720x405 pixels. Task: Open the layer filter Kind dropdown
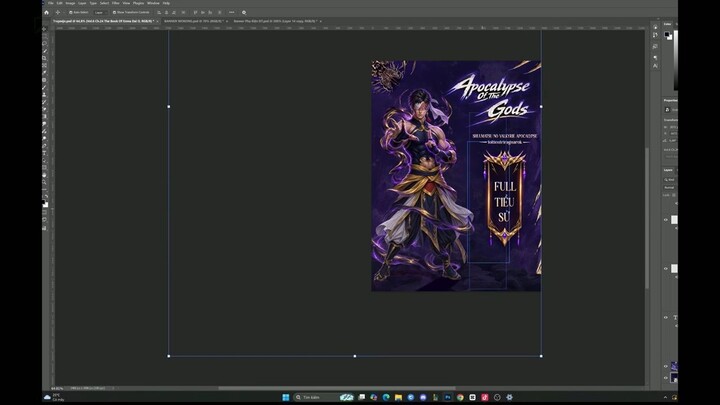[670, 180]
